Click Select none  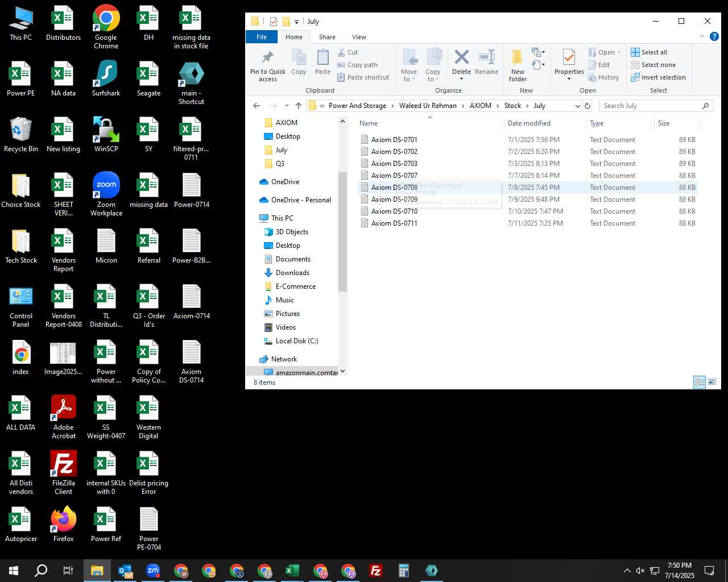point(653,65)
